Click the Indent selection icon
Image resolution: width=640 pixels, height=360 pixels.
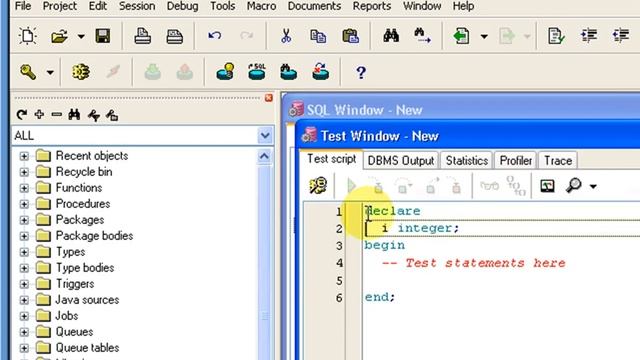coord(589,36)
